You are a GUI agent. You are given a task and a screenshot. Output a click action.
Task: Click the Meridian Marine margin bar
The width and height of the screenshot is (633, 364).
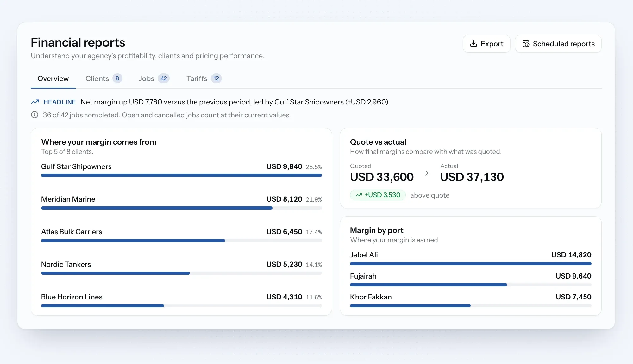(181, 208)
